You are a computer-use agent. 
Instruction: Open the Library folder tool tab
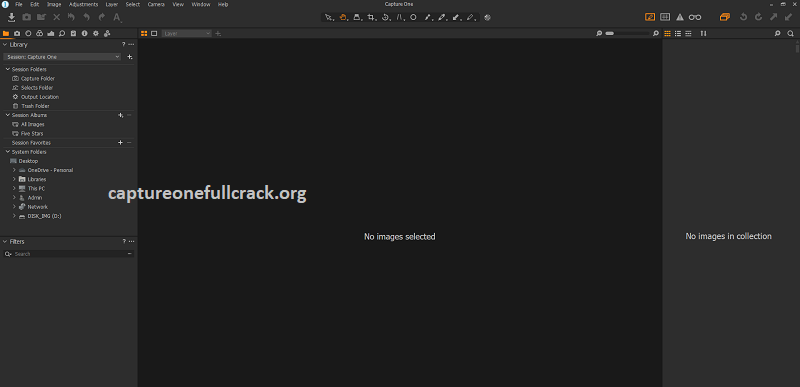6,34
